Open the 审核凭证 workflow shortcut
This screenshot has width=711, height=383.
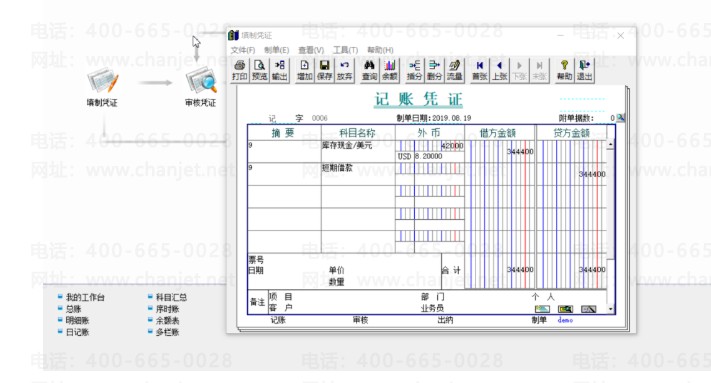(200, 87)
